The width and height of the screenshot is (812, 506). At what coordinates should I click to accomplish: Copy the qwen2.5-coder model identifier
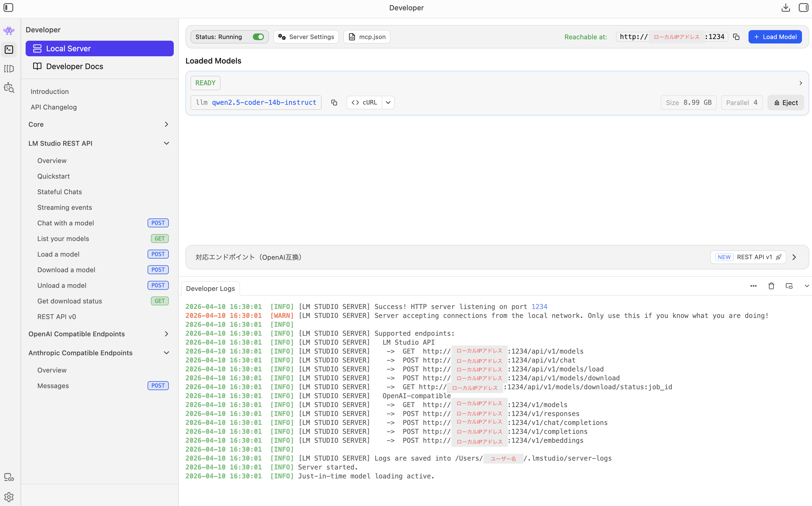click(x=334, y=103)
